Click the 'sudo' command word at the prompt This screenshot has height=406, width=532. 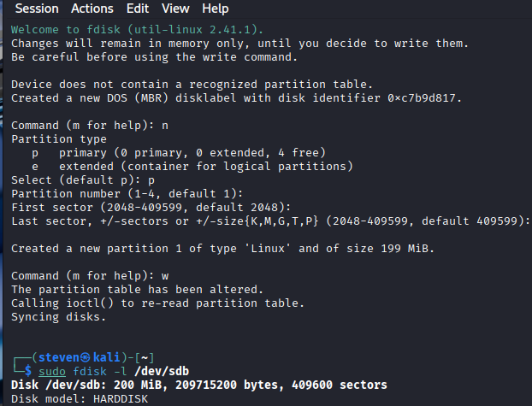[54, 370]
